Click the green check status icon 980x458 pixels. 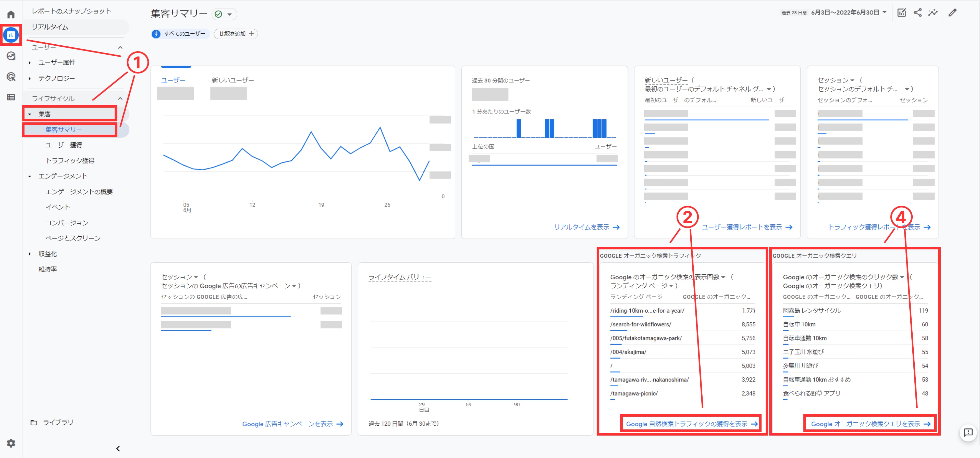[218, 14]
